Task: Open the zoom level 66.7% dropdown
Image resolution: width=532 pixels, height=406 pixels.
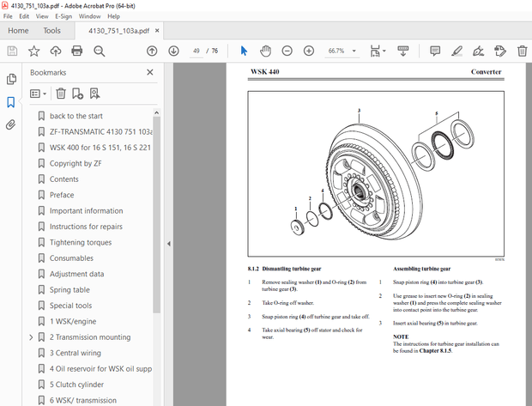Action: [x=354, y=51]
